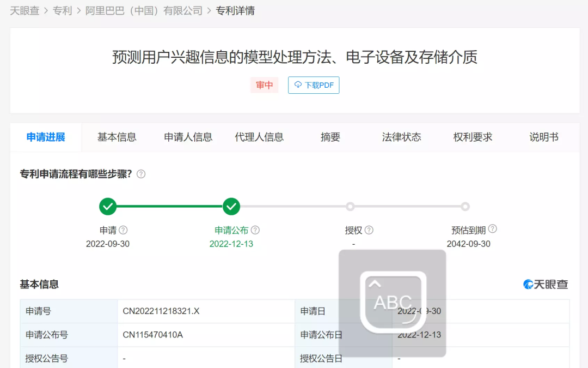Screen dimensions: 588x368
Task: Click the download cloud icon in 下载PDF button
Action: pyautogui.click(x=298, y=85)
